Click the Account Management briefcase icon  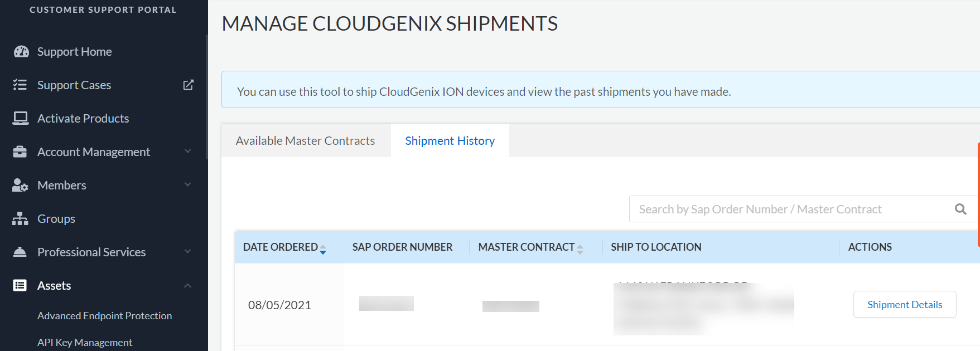pyautogui.click(x=20, y=152)
